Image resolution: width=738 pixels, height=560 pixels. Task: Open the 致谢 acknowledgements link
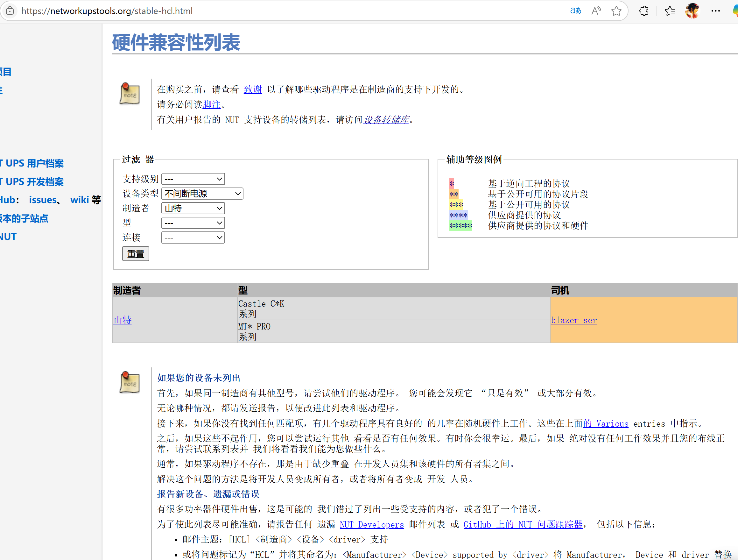click(x=253, y=89)
